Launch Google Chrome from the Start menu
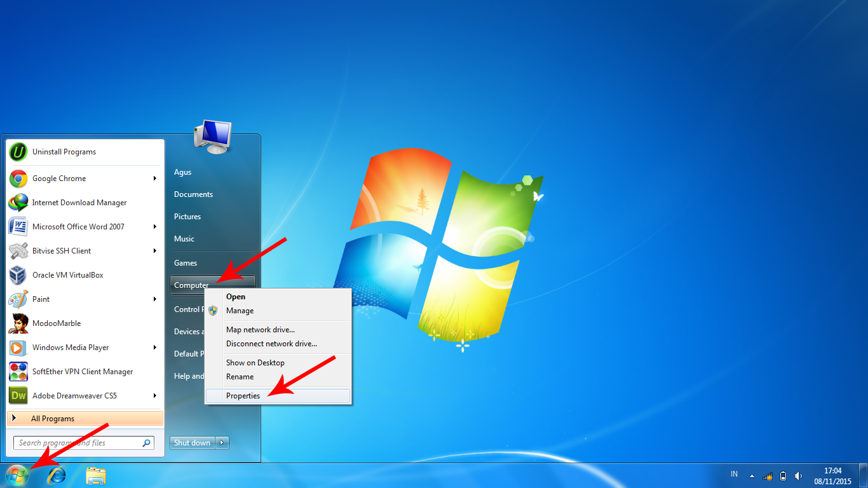This screenshot has width=868, height=488. pyautogui.click(x=60, y=178)
